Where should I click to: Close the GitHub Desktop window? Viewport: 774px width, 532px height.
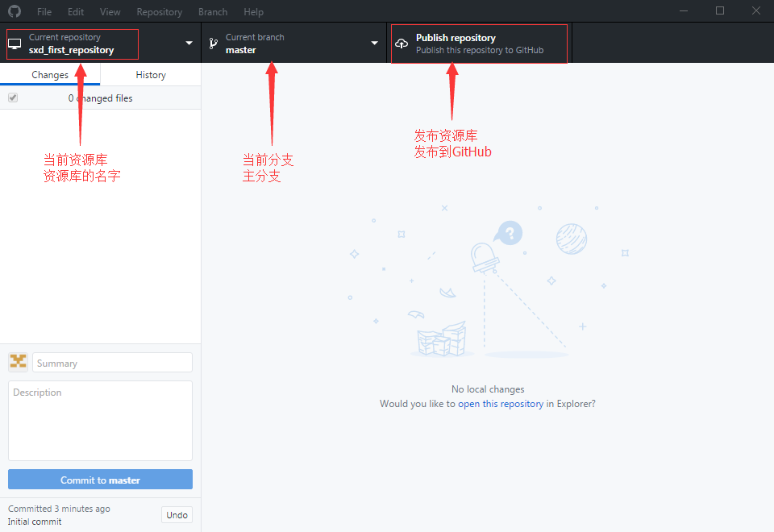coord(755,10)
